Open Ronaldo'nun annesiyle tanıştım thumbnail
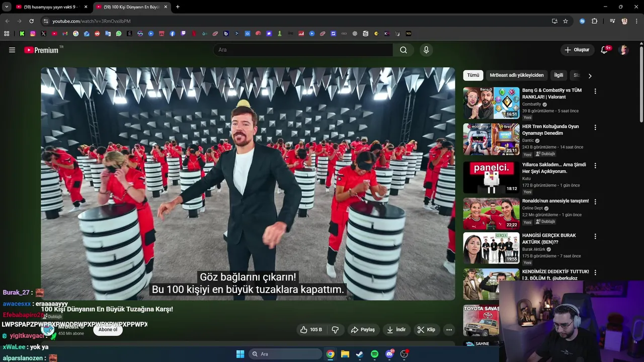 point(491,214)
